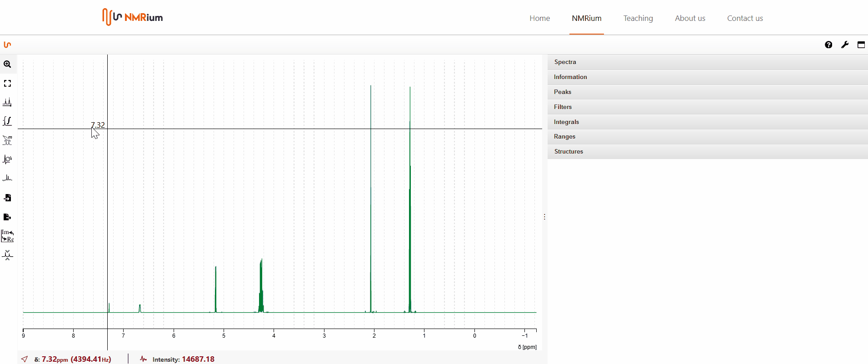
Task: Go to the Teaching page
Action: point(638,18)
